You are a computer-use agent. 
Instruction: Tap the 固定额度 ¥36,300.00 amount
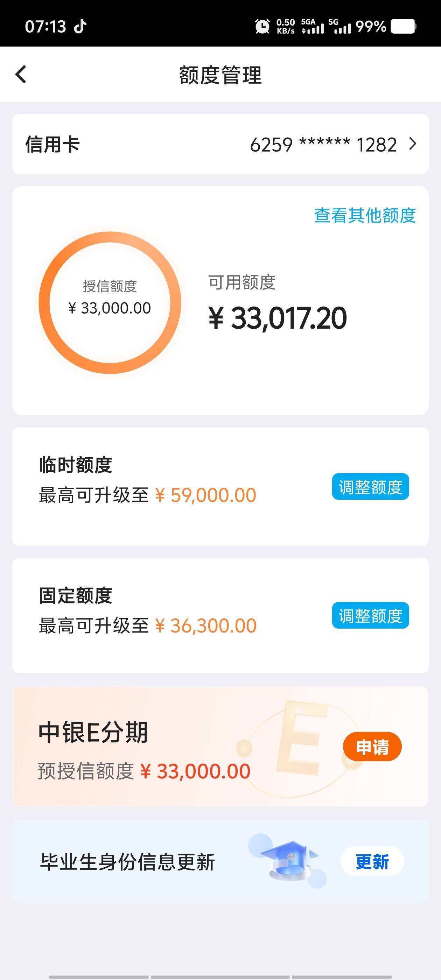205,626
